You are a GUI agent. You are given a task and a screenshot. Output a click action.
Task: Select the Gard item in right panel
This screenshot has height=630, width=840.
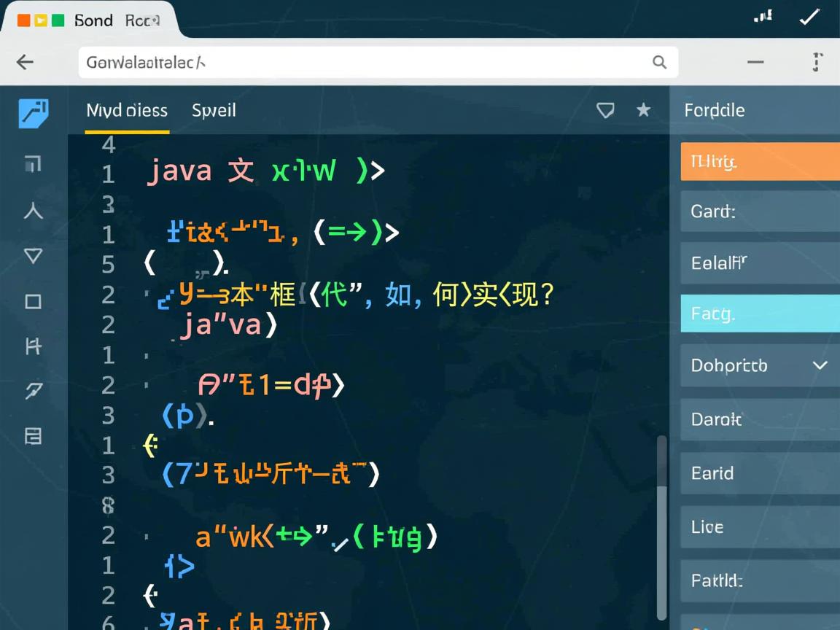pyautogui.click(x=760, y=211)
